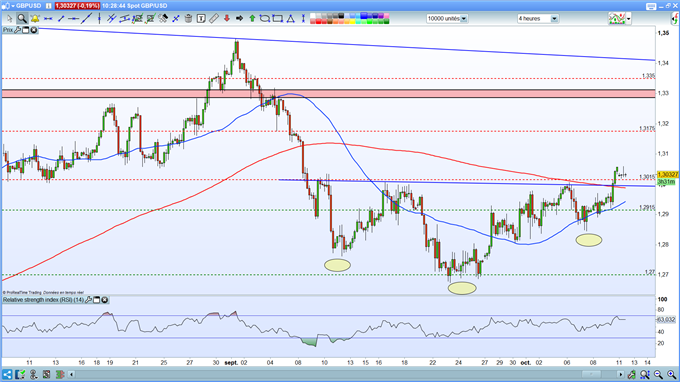Image resolution: width=680 pixels, height=382 pixels.
Task: Insert a black right arrow marker
Action: [x=239, y=19]
